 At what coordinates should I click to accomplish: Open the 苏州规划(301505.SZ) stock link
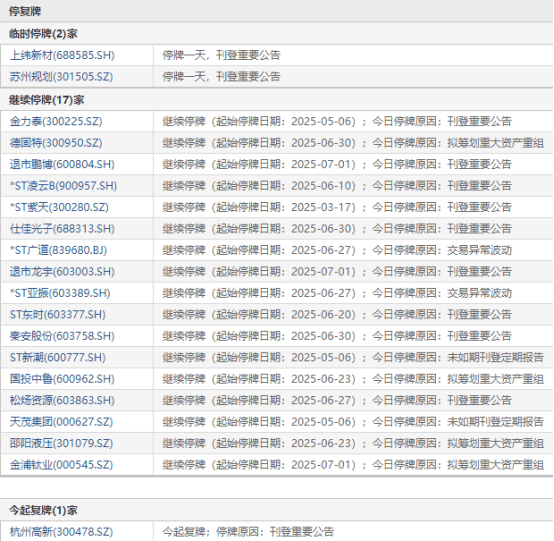click(x=61, y=77)
